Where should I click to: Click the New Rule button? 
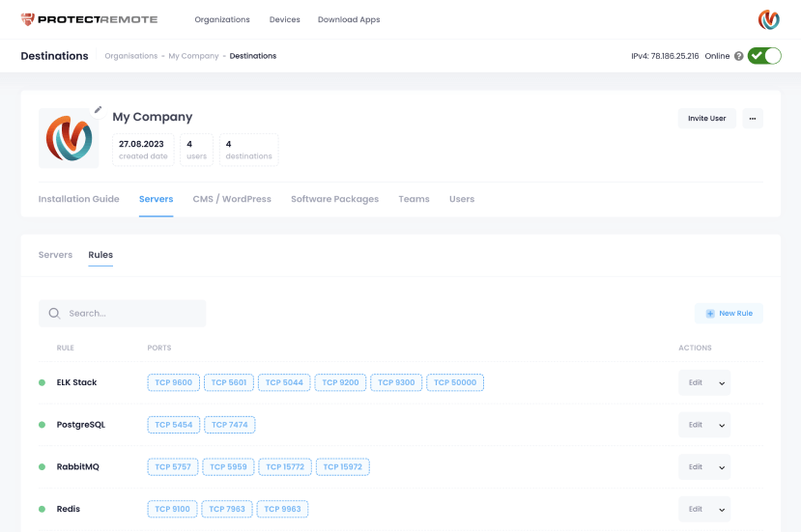click(x=729, y=314)
